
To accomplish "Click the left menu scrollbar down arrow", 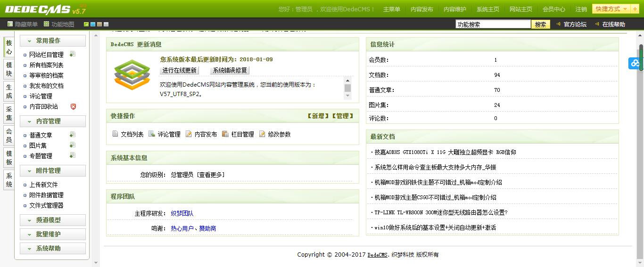I will (x=96, y=263).
